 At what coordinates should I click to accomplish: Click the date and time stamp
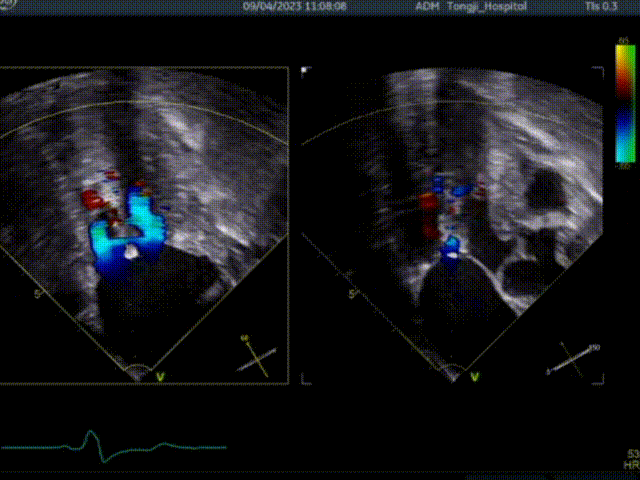[x=295, y=6]
